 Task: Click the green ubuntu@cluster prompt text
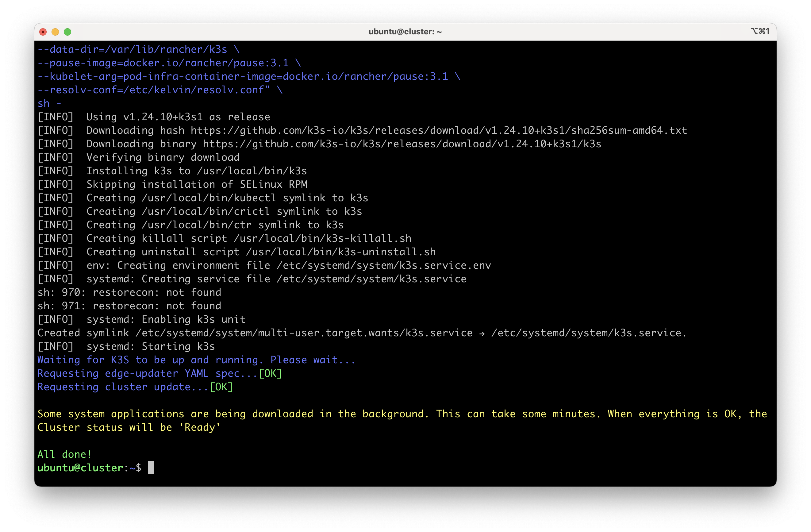click(x=80, y=468)
